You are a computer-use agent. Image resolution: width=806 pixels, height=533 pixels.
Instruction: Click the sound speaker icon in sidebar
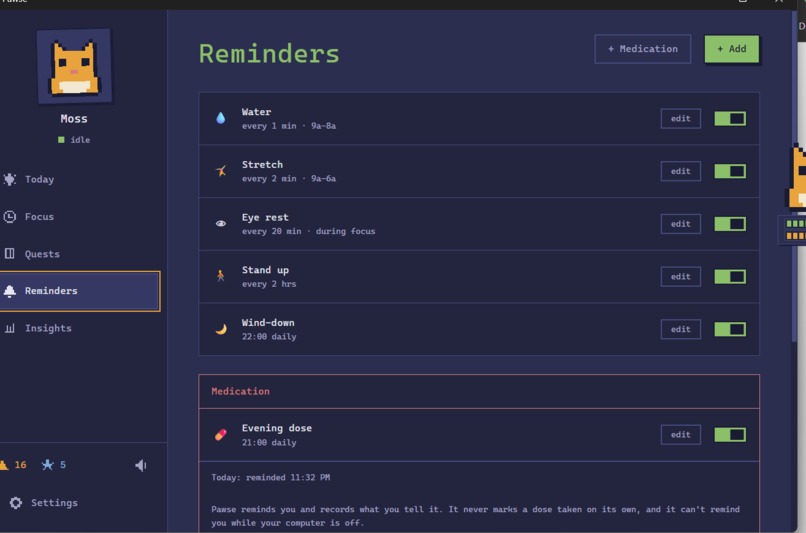pos(141,465)
